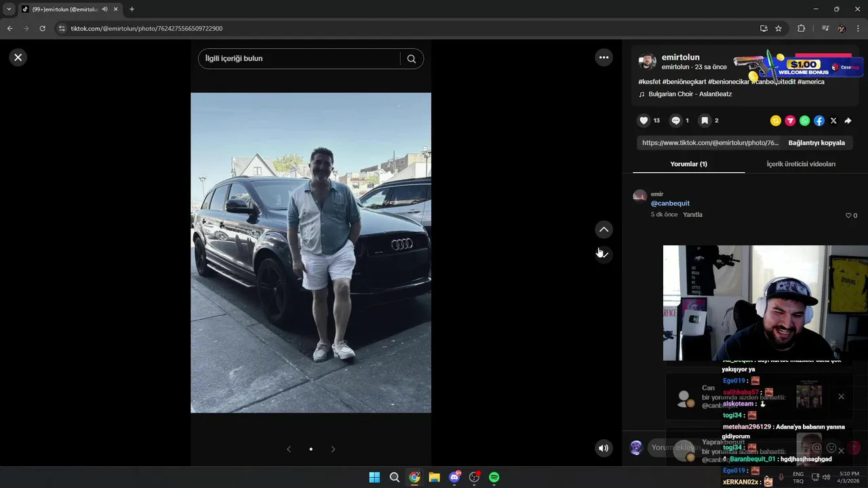Reload the TikTok page
This screenshot has height=488, width=868.
point(42,28)
